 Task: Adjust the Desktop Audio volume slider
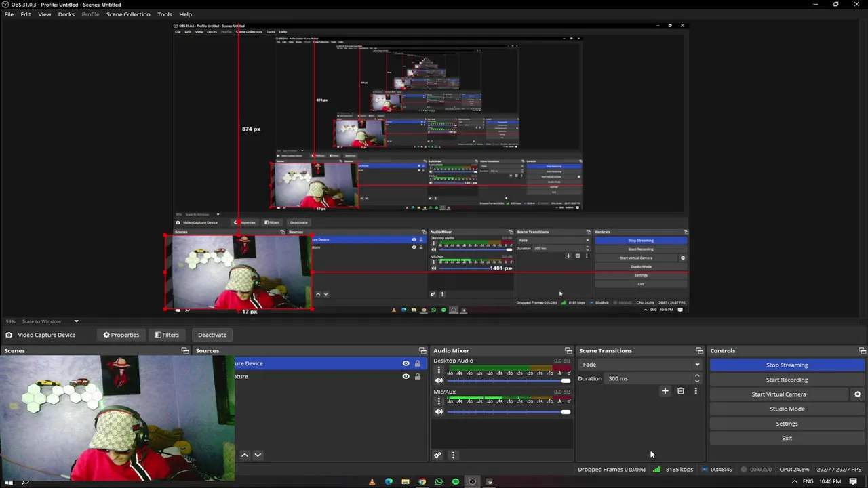coord(509,381)
